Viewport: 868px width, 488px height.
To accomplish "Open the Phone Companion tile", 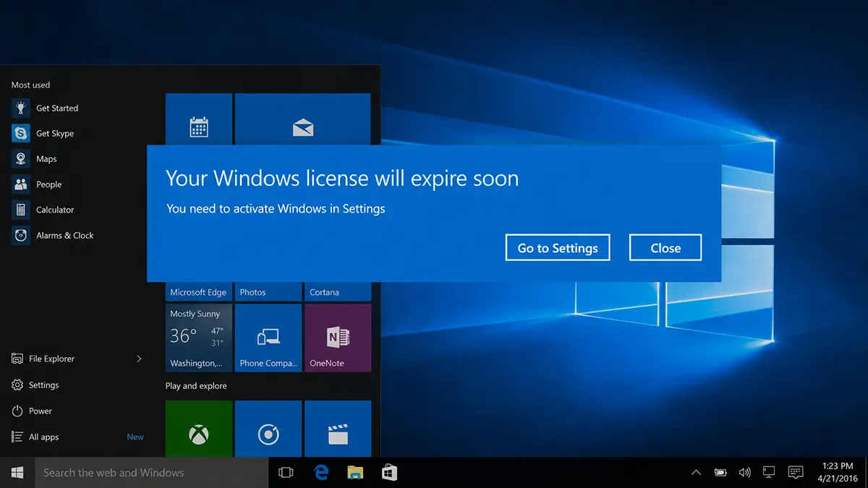I will tap(268, 338).
